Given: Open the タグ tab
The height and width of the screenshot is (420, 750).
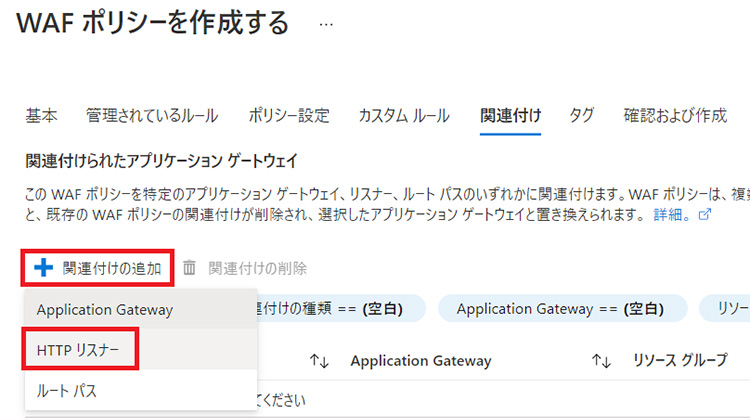Looking at the screenshot, I should tap(582, 116).
